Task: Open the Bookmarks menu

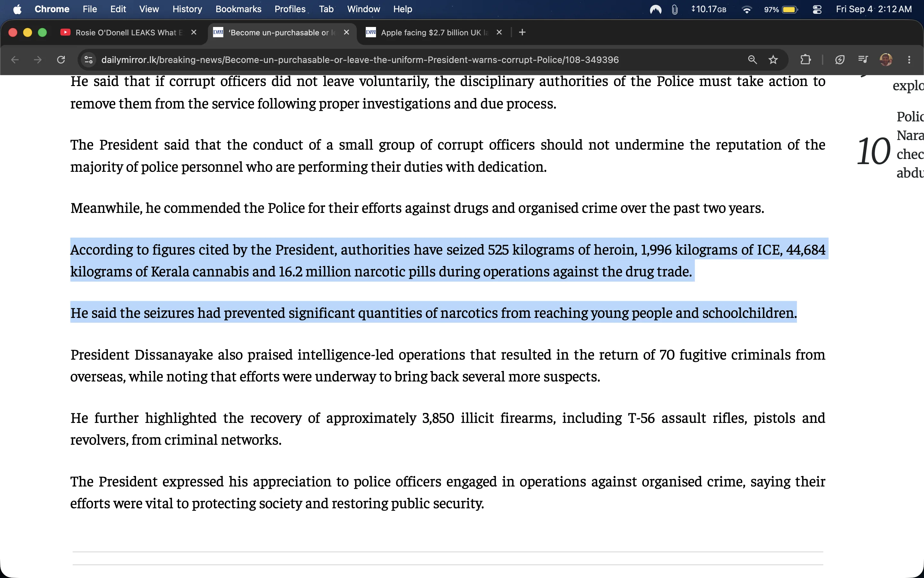Action: coord(238,9)
